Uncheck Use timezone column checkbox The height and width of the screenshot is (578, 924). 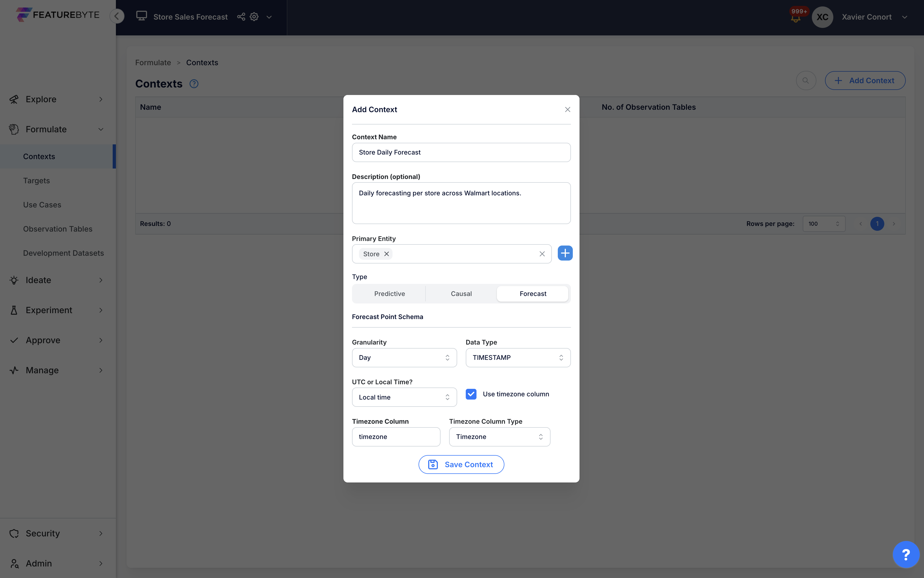click(471, 394)
